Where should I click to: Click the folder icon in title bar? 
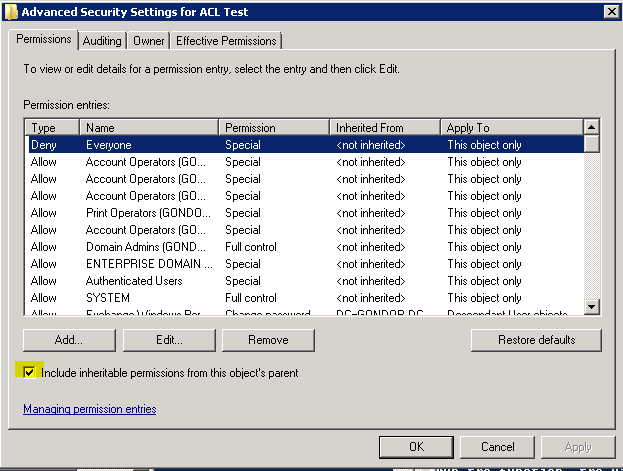(x=10, y=11)
